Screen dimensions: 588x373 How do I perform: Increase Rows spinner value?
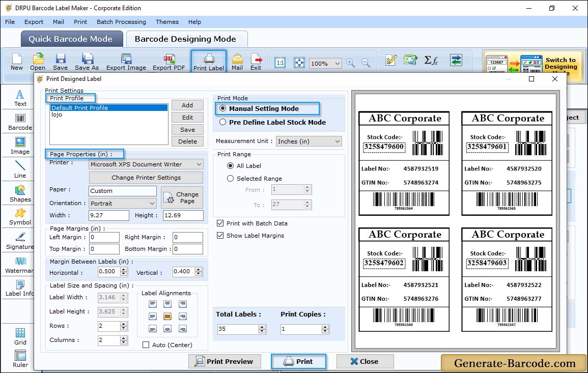[x=124, y=324]
